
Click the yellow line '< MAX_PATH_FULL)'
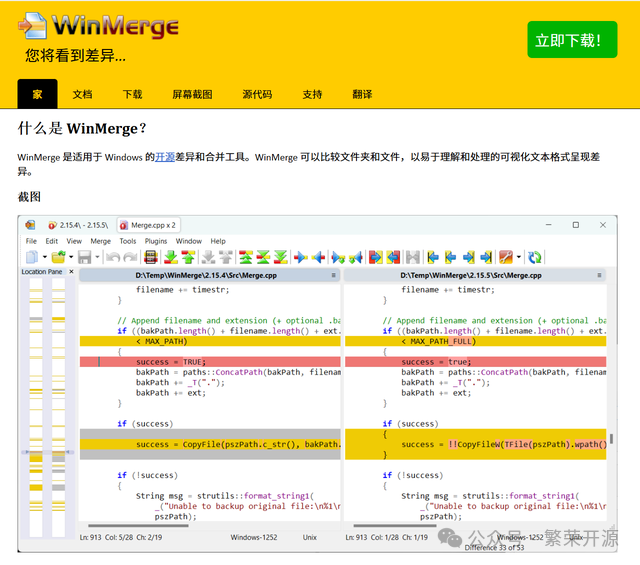pyautogui.click(x=476, y=341)
